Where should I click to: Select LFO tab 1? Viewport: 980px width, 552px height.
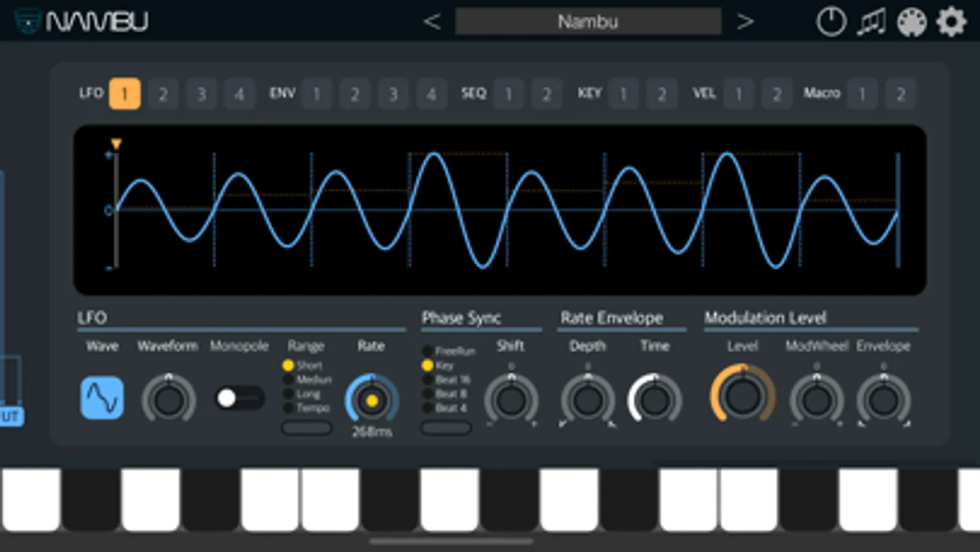125,94
